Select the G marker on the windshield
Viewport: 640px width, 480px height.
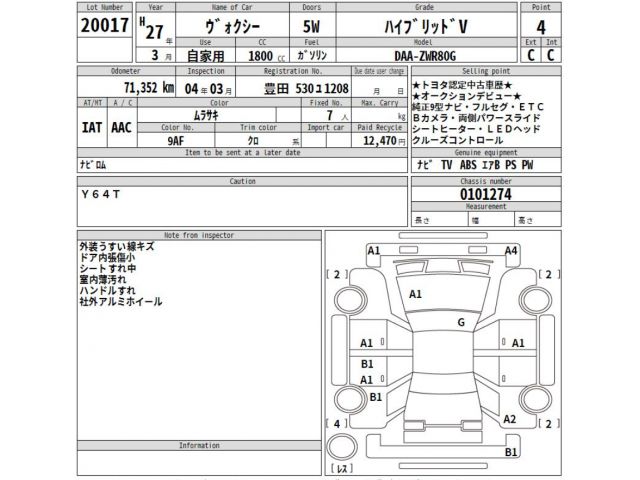click(x=461, y=322)
